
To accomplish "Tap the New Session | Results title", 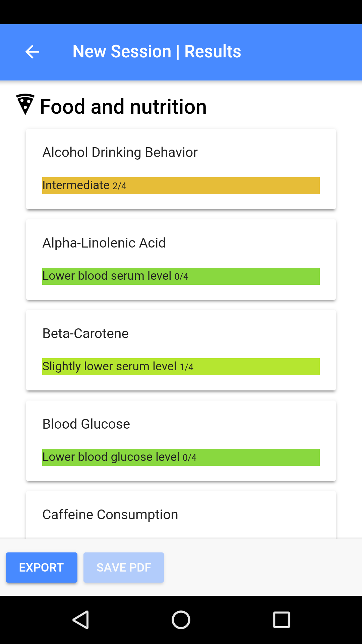I will tap(157, 52).
